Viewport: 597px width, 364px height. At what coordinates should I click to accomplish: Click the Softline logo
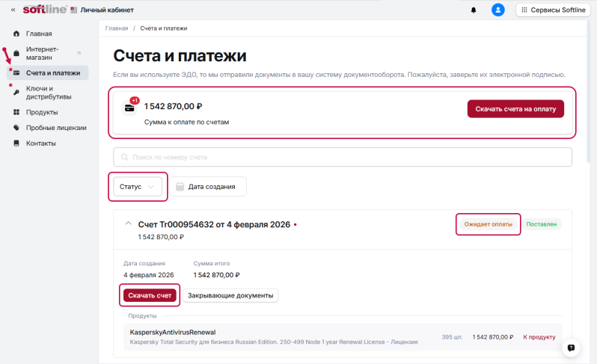pyautogui.click(x=44, y=10)
